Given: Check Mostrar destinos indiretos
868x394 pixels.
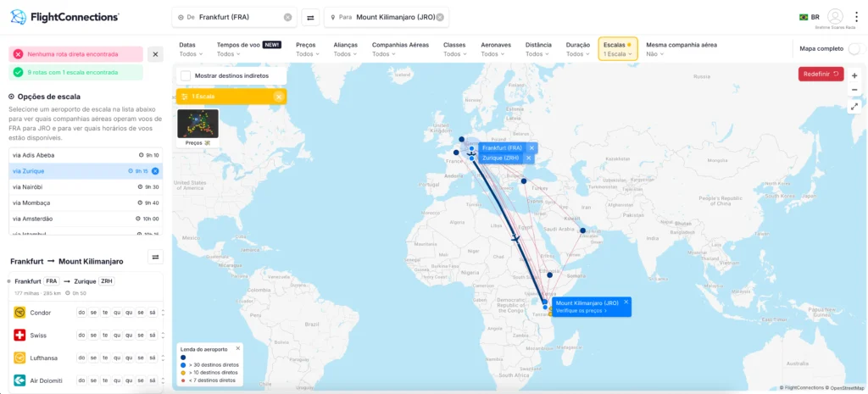Looking at the screenshot, I should coord(186,75).
